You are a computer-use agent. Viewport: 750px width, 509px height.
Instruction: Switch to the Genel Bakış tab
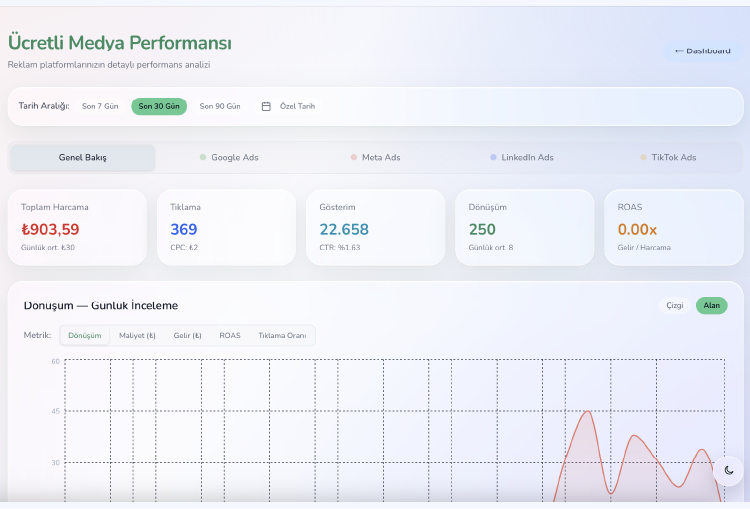coord(83,157)
